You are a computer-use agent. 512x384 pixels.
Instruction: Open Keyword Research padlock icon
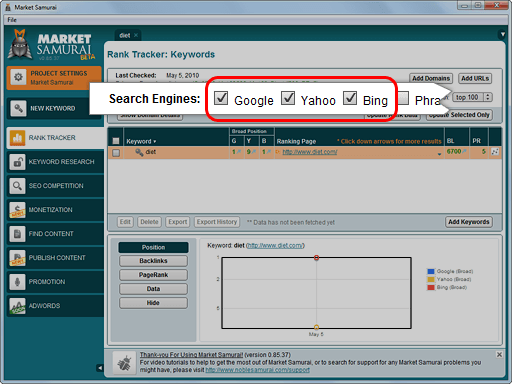point(17,162)
